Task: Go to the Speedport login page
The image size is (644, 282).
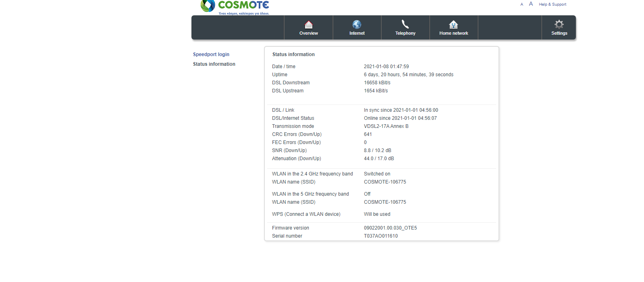Action: (x=211, y=54)
